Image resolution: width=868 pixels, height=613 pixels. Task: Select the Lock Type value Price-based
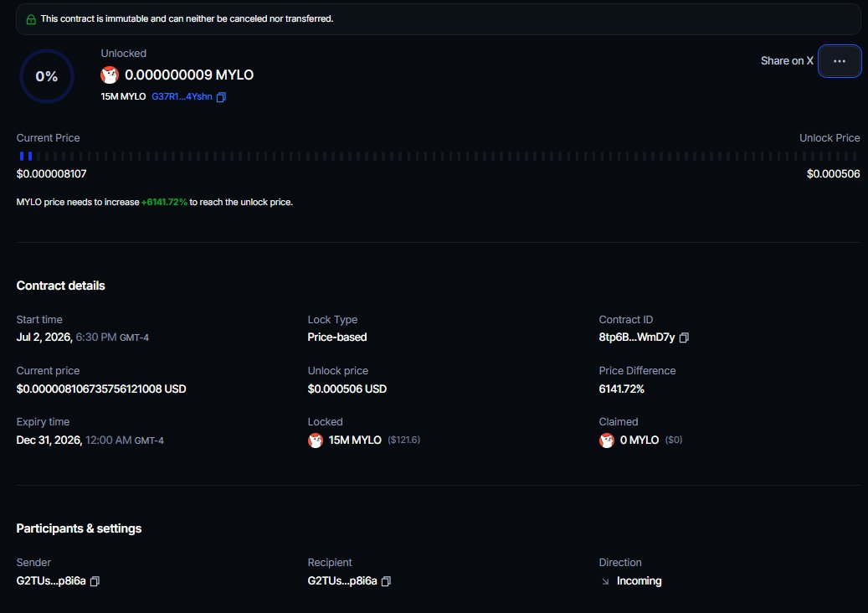(337, 337)
